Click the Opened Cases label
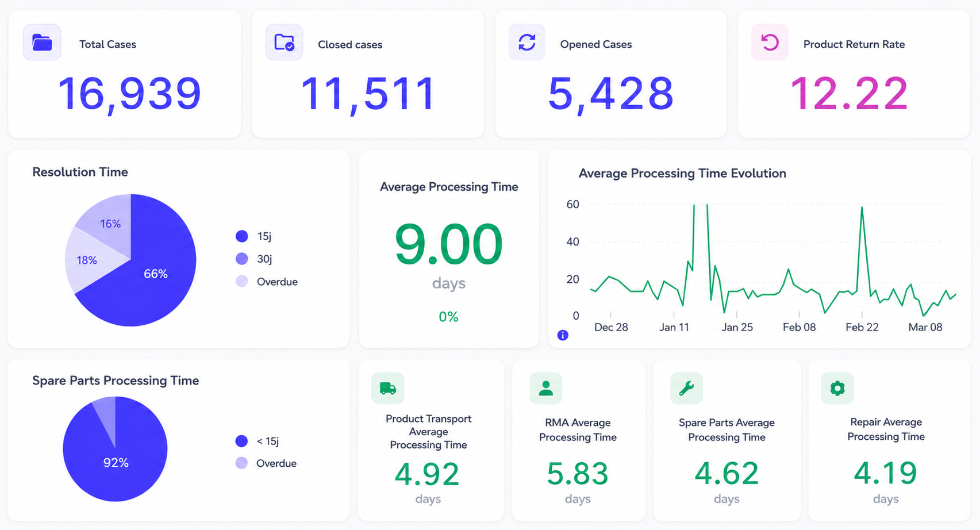Viewport: 980px width, 530px height. (596, 44)
